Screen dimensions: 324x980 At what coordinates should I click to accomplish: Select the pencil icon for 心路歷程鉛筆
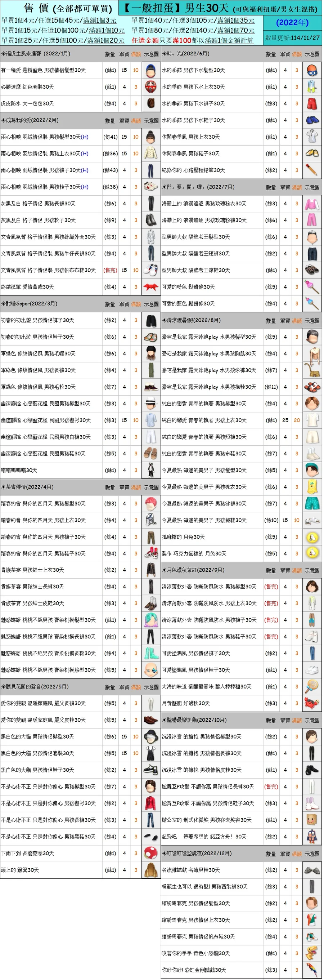(x=311, y=170)
